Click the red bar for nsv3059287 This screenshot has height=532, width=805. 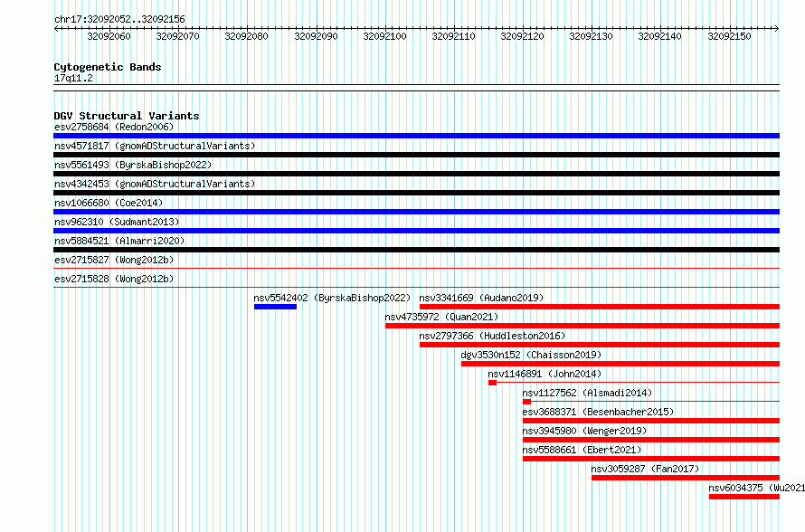point(686,478)
